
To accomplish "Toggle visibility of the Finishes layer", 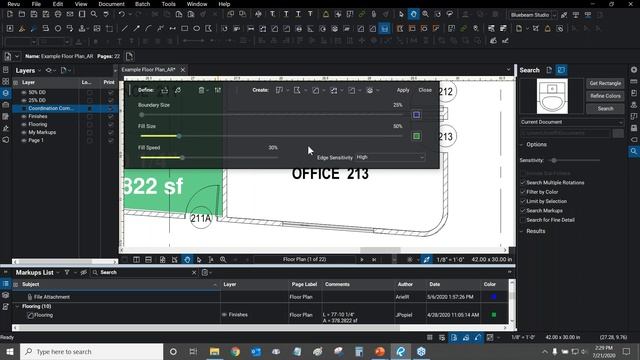I will (x=24, y=116).
